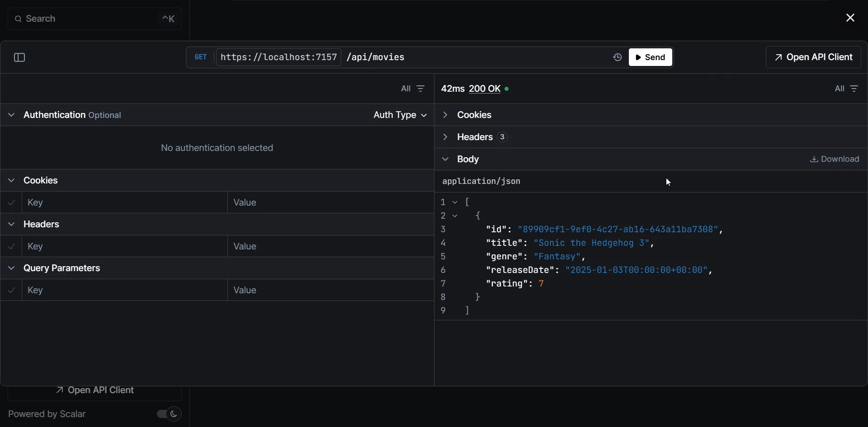Toggle the Headers row checkbox
The height and width of the screenshot is (427, 868).
pyautogui.click(x=12, y=246)
